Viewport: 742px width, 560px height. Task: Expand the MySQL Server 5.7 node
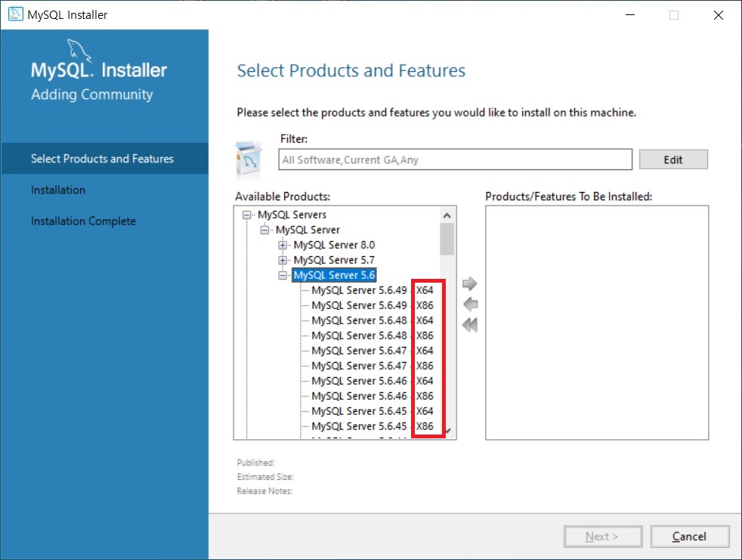tap(283, 261)
